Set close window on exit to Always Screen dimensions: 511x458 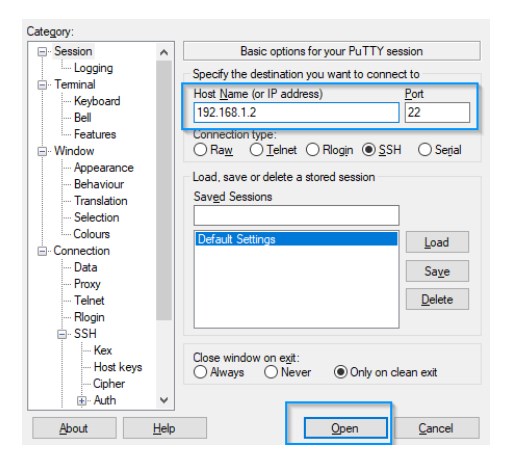(200, 372)
